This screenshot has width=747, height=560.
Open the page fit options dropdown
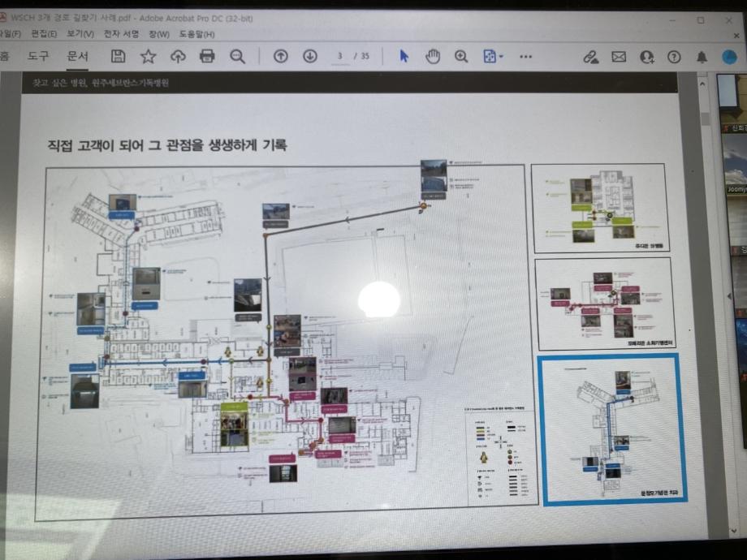pos(493,56)
